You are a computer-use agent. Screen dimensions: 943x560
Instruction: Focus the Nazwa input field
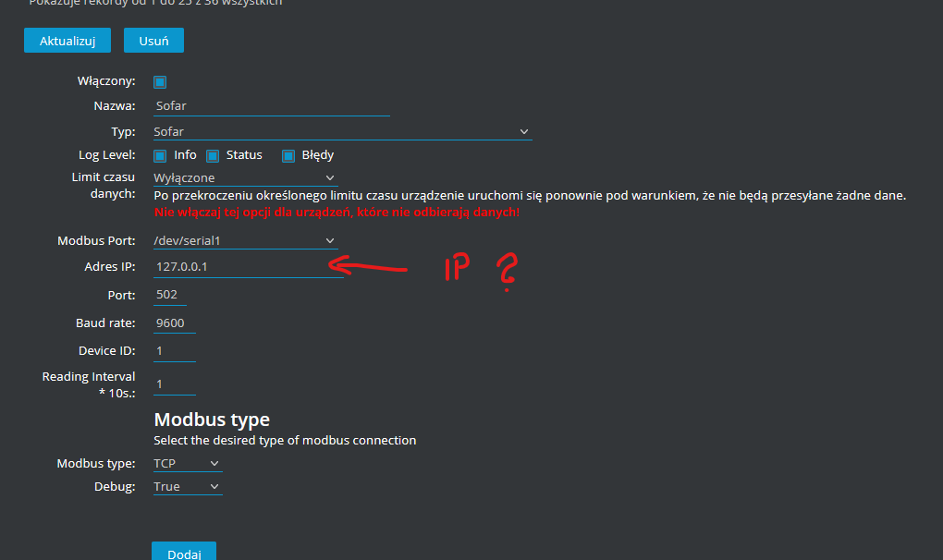272,105
